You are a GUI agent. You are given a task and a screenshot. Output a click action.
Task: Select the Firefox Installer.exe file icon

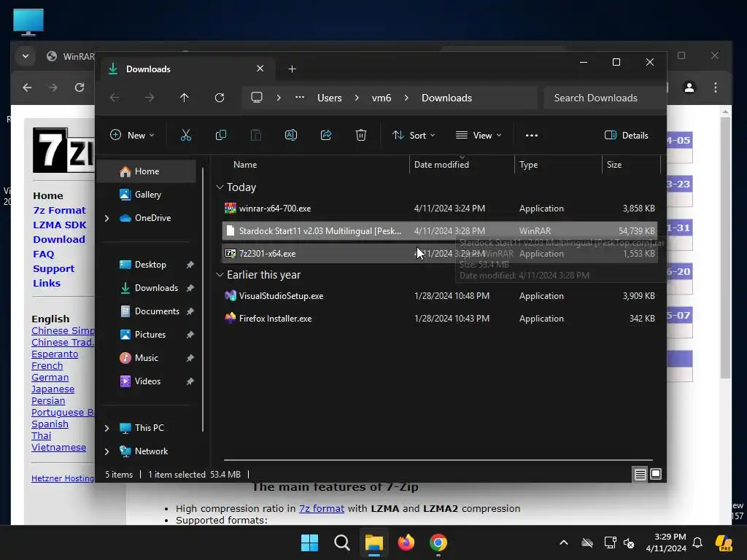point(231,318)
